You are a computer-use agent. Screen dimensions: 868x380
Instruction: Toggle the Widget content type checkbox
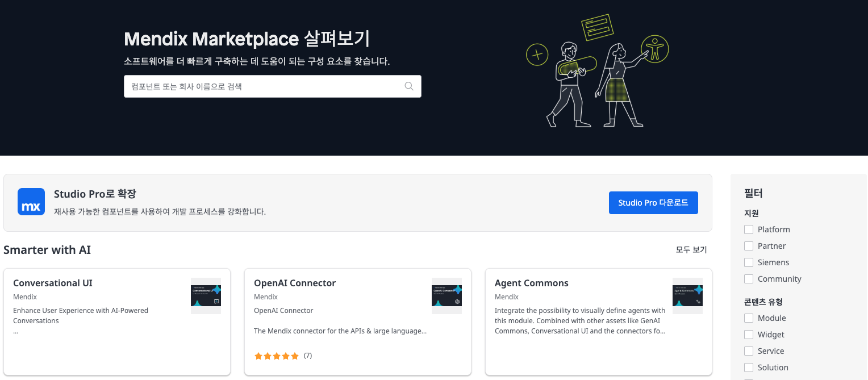tap(749, 335)
